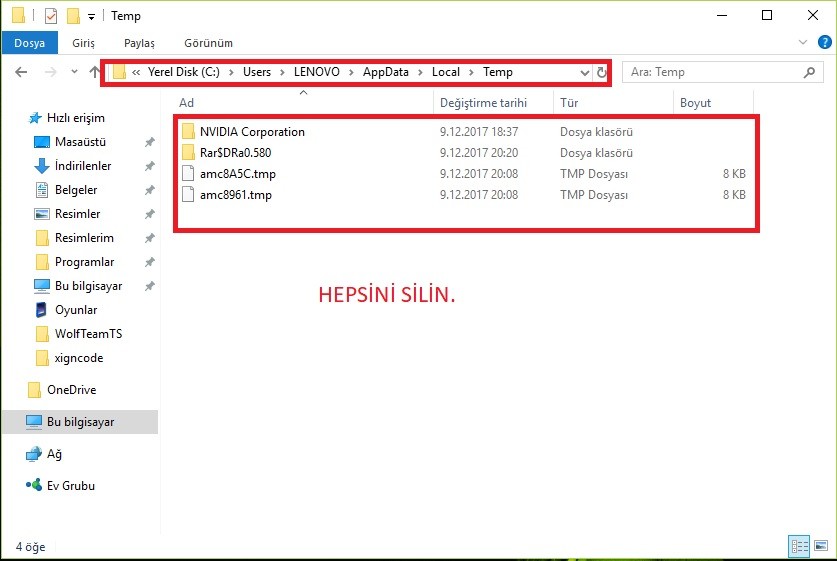Click the amc8A5C.tmp file icon
This screenshot has height=561, width=837.
[x=188, y=173]
